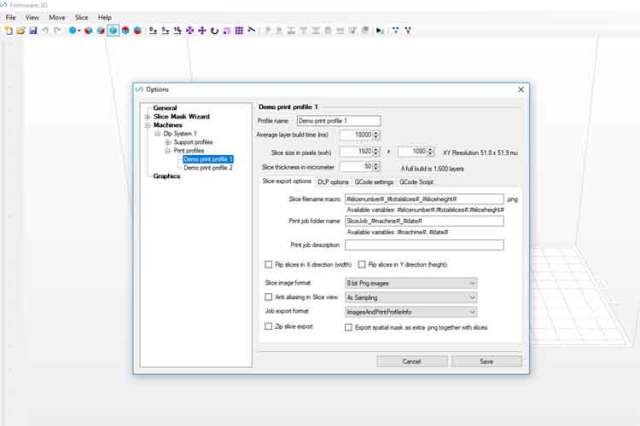Click the purple grid toolbar icon
This screenshot has height=426, width=640.
(x=239, y=31)
